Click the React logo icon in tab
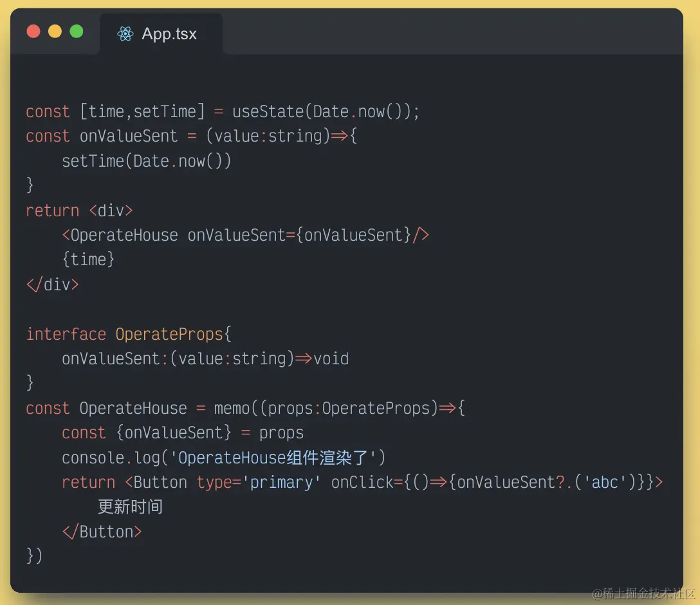This screenshot has height=605, width=700. point(125,34)
